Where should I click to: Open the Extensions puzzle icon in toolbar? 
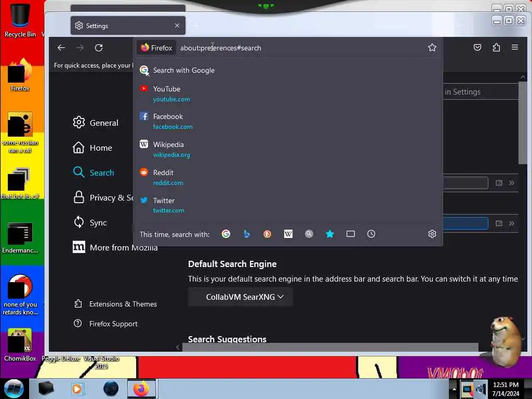tap(496, 47)
